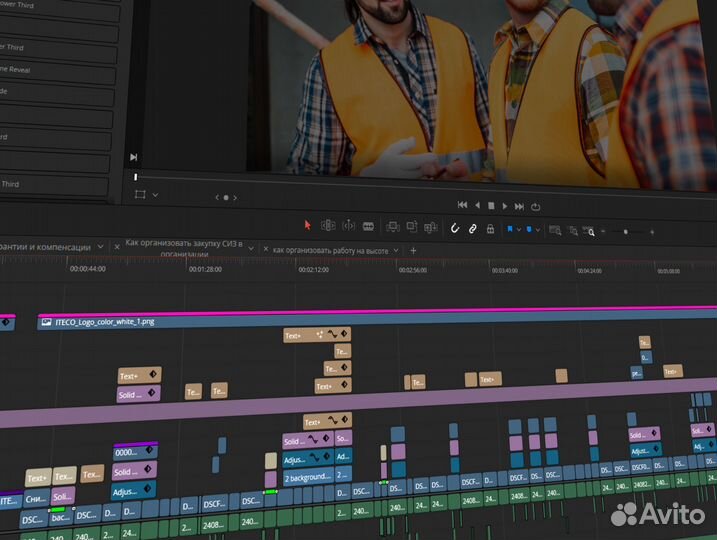Click the magnifier Custom Zoom icon
The image size is (717, 540).
click(x=590, y=231)
